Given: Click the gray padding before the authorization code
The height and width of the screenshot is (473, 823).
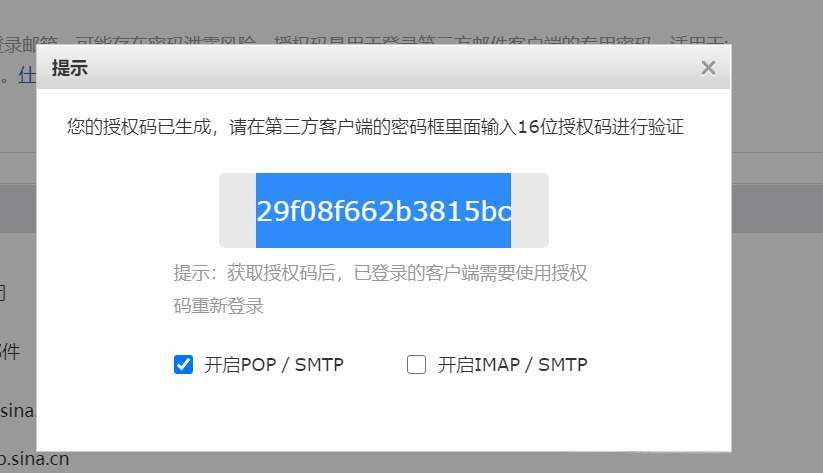Looking at the screenshot, I should (x=237, y=211).
